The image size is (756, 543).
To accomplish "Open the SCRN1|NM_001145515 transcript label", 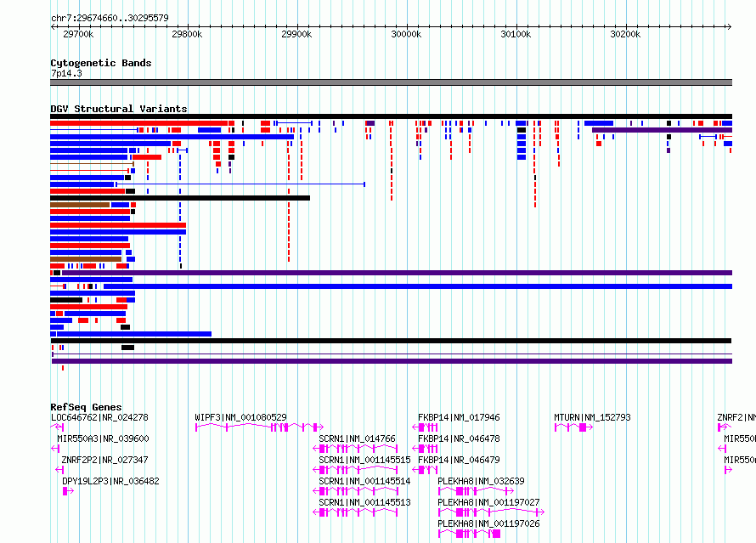I will 364,460.
